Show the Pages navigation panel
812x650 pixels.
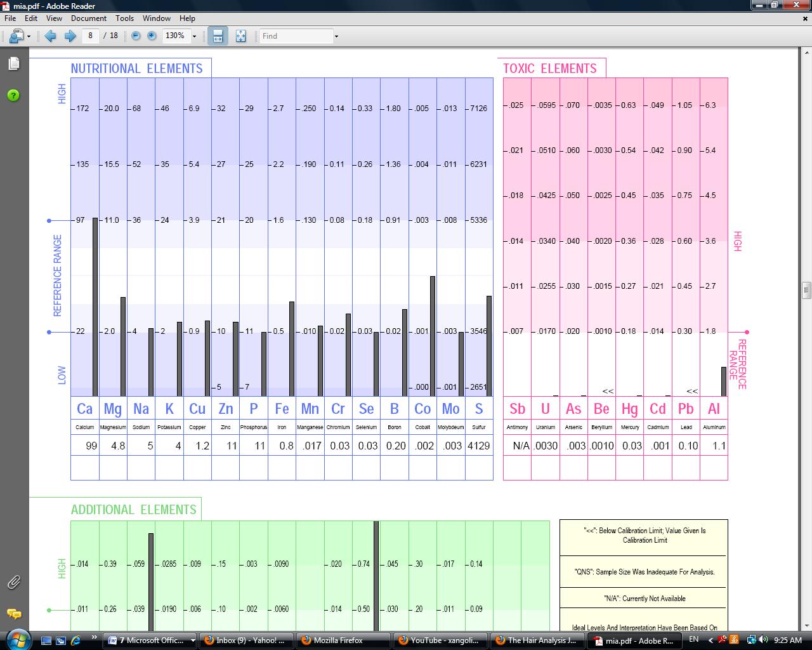click(x=13, y=63)
